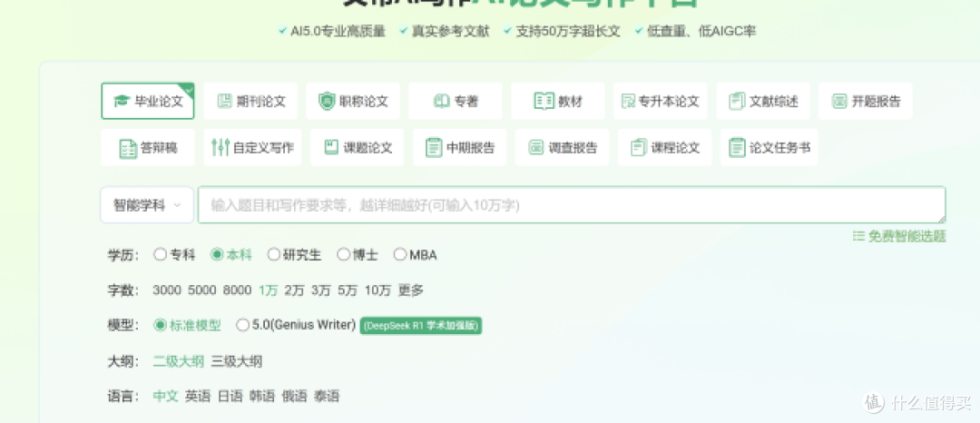980x423 pixels.
Task: Click the 期刊论文 journal icon
Action: (x=224, y=102)
